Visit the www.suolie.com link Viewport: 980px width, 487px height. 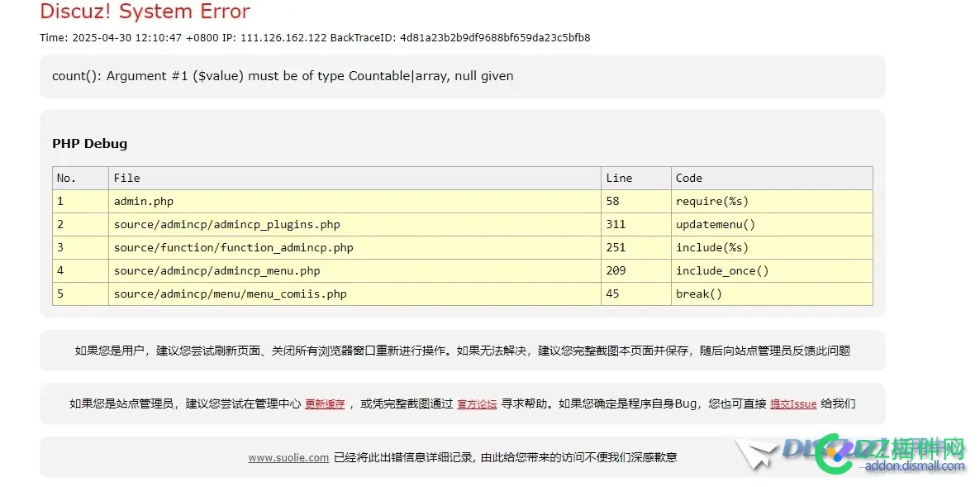pos(288,457)
